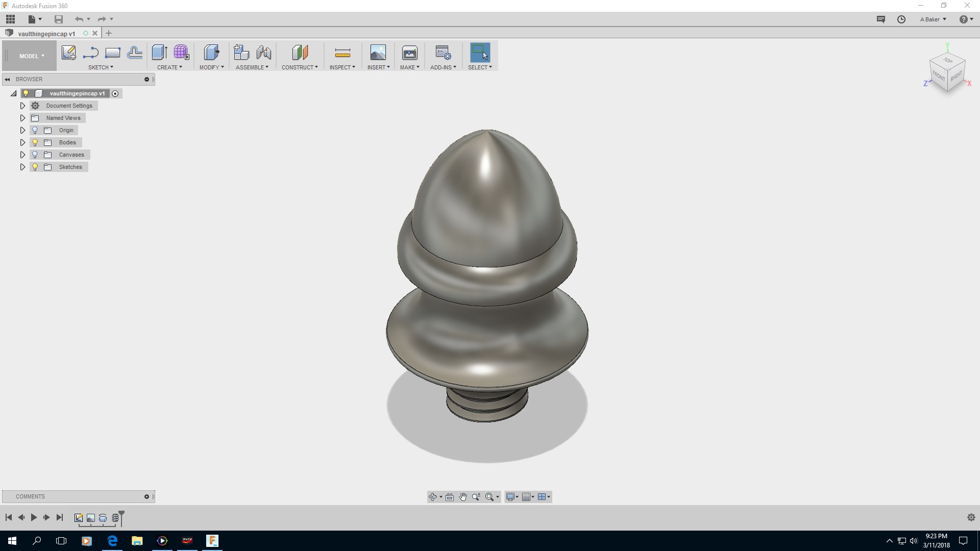Expand the Document Settings node
The height and width of the screenshot is (551, 980).
click(x=22, y=106)
